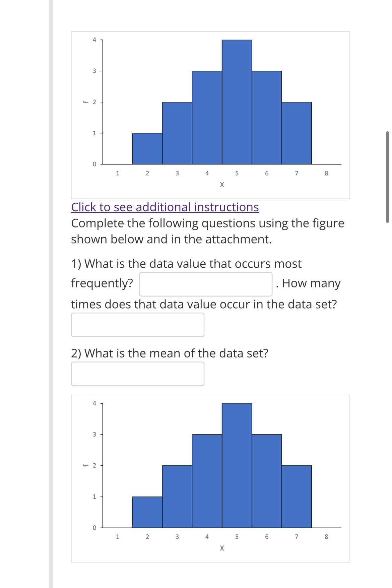Click the X axis label on the top chart
392x588 pixels.
point(222,184)
